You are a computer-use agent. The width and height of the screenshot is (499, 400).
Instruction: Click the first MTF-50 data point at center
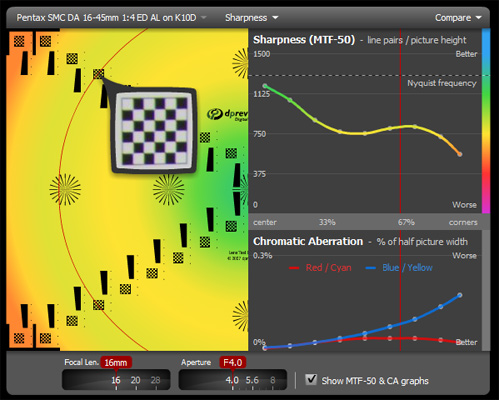tap(265, 86)
